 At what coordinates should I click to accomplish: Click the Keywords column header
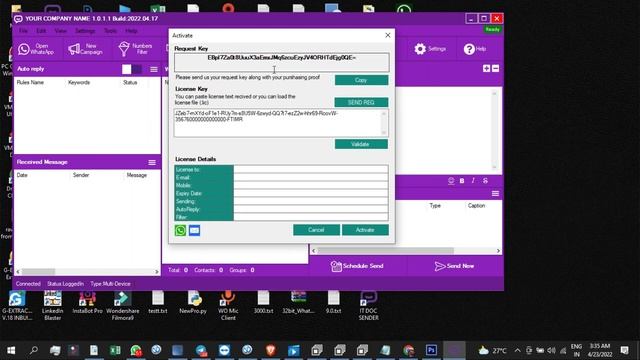(x=79, y=82)
